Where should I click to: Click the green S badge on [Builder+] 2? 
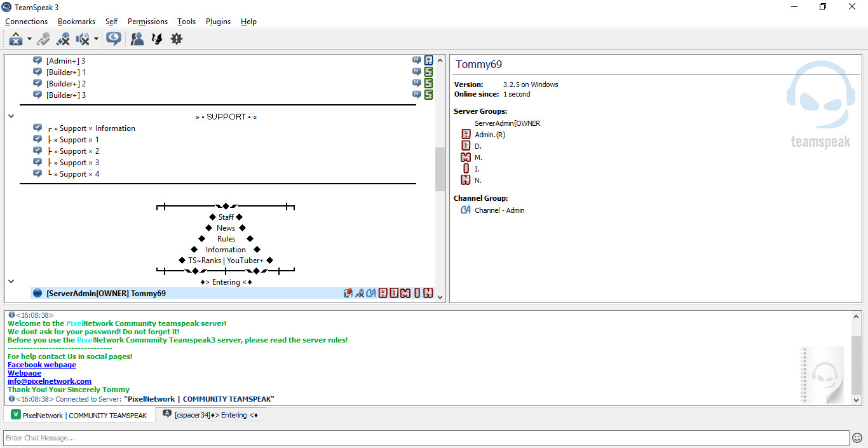[x=429, y=83]
